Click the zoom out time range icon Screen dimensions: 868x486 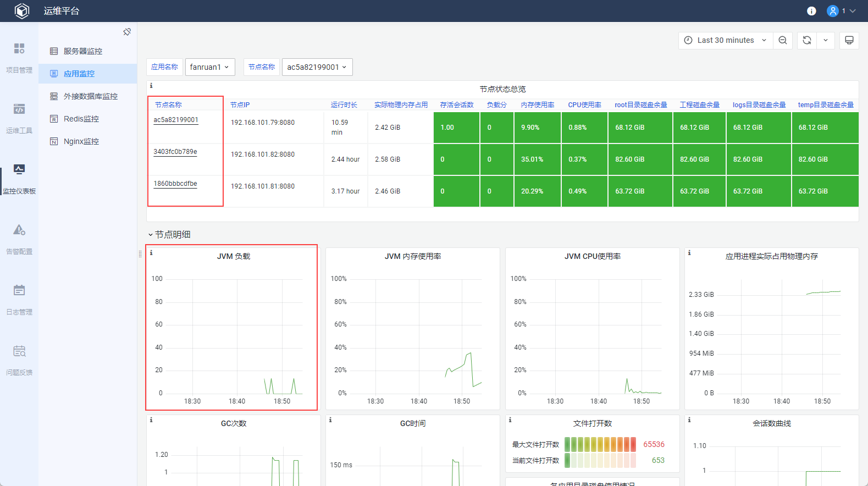(783, 40)
